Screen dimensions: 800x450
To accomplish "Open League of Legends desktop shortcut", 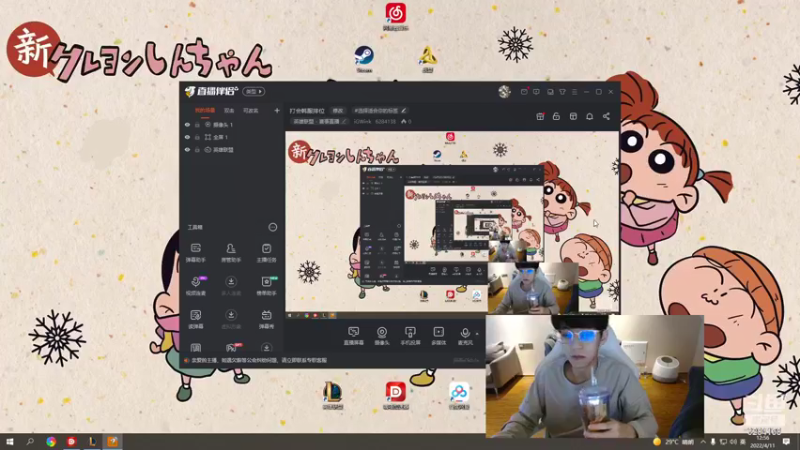I will tap(333, 395).
